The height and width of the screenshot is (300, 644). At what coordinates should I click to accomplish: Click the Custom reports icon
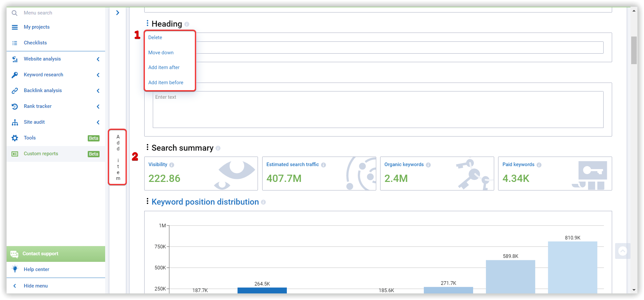click(x=15, y=154)
